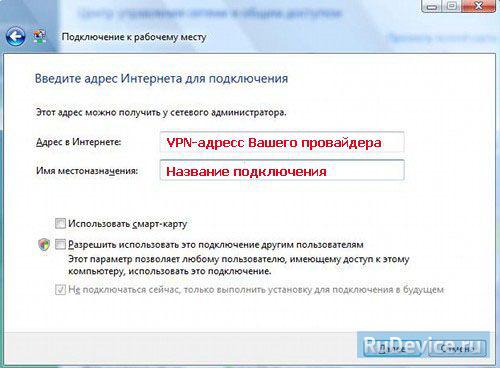This screenshot has height=368, width=500.
Task: Click the 'Отмена' button
Action: pos(457,348)
